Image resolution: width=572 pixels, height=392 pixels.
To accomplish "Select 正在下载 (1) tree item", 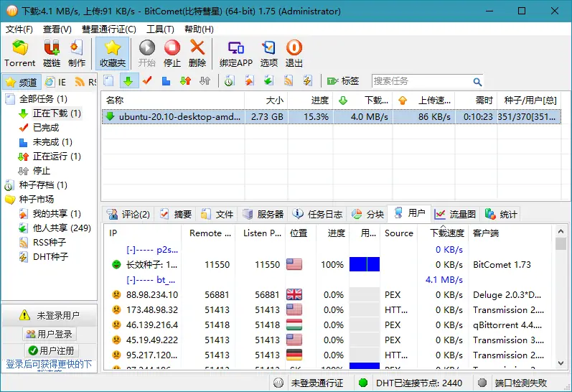I will tap(57, 113).
